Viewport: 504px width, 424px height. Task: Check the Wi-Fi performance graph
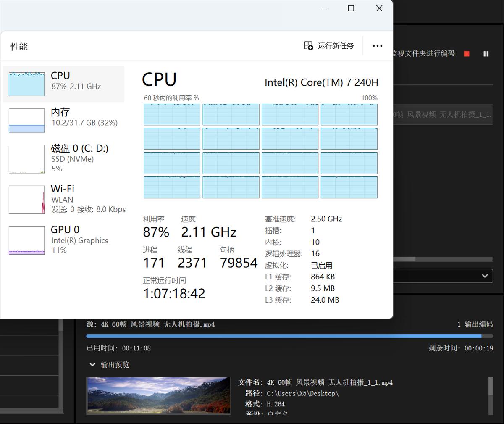(63, 200)
